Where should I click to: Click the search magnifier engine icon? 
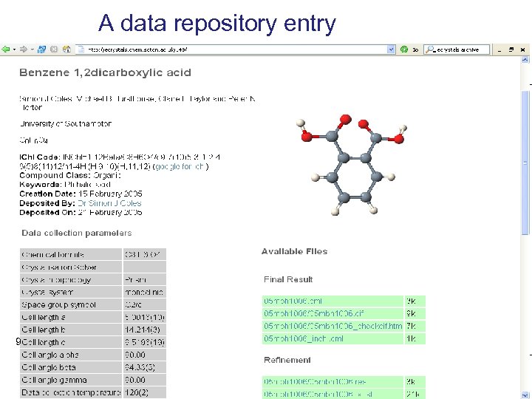point(430,50)
